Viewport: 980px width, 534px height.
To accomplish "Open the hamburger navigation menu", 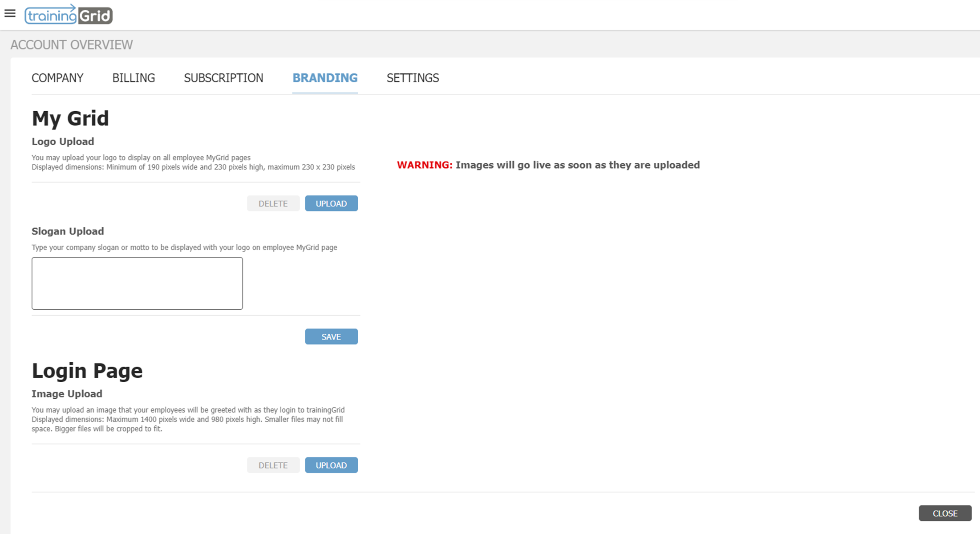I will coord(10,13).
